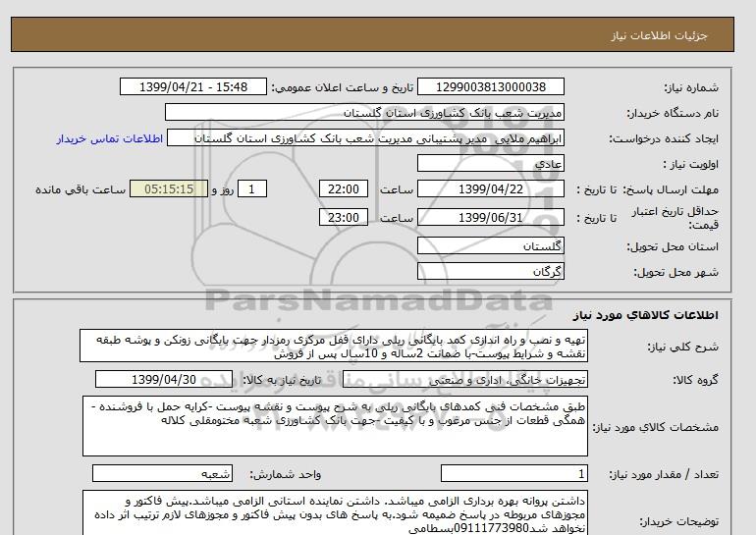756x535 pixels.
Task: Click the goods group field تجهیزات خانگی
Action: click(464, 380)
